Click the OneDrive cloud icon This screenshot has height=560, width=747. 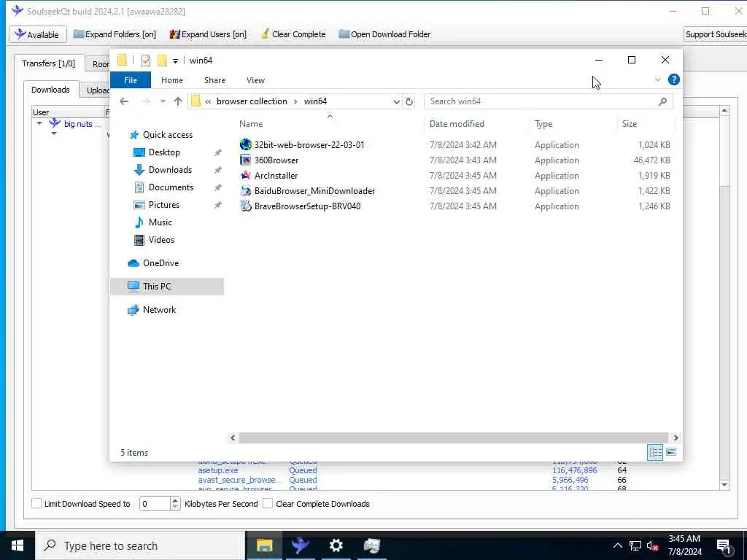click(133, 262)
